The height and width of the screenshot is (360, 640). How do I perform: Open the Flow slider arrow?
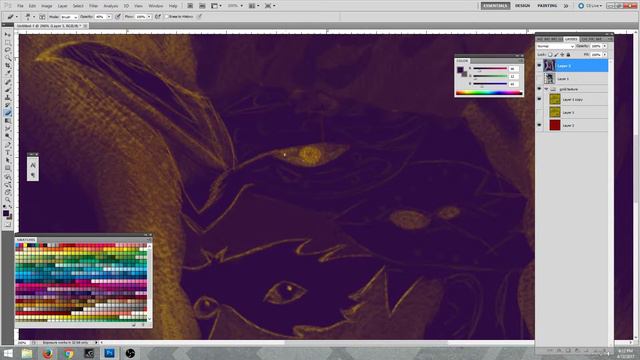(x=149, y=17)
